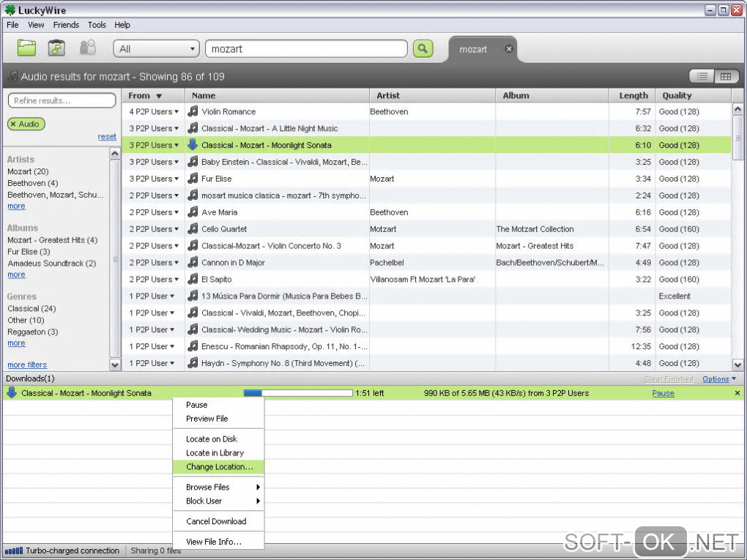Open the more filters link

(x=27, y=365)
